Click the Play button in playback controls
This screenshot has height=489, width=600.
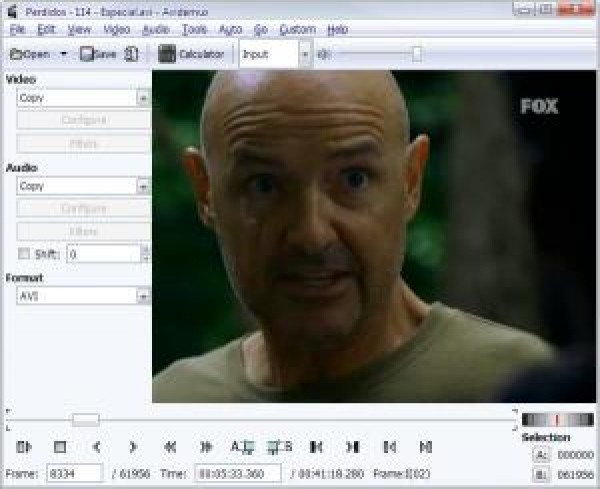tap(25, 447)
